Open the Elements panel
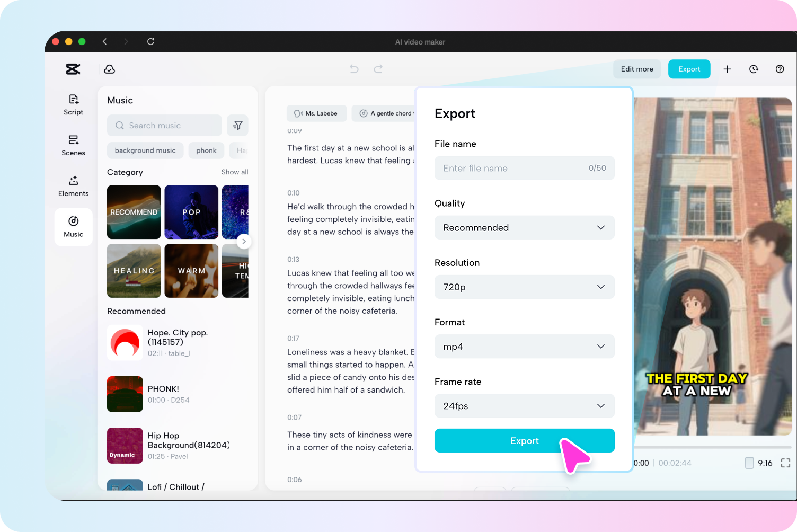 [73, 185]
